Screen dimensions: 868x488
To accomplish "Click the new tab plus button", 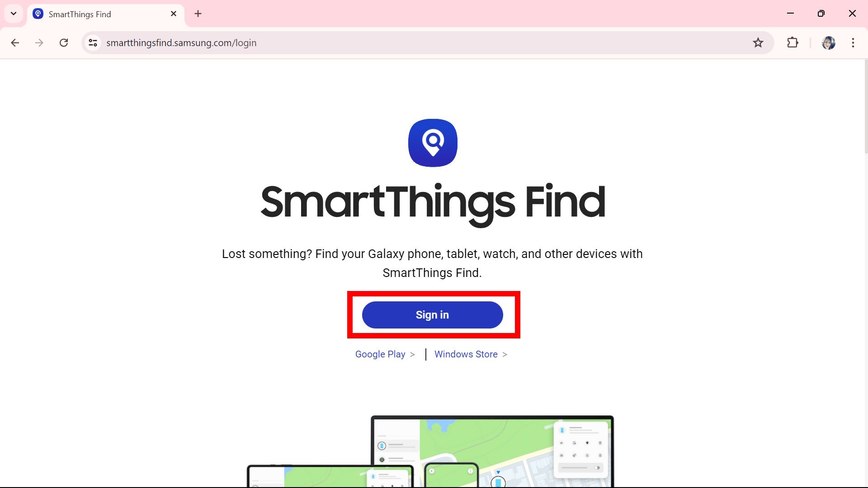I will tap(198, 13).
